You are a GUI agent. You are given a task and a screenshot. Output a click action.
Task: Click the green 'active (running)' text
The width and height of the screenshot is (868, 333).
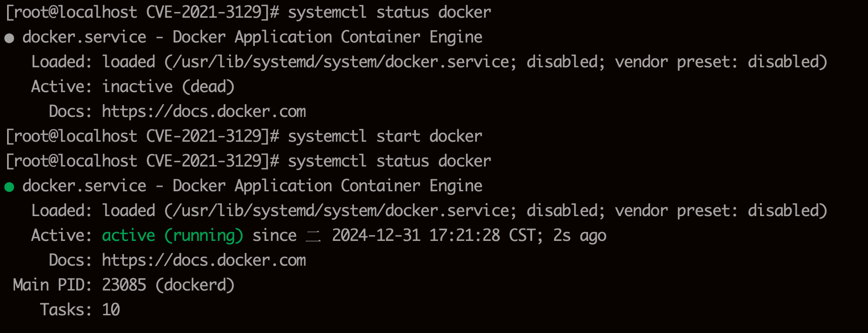tap(173, 236)
